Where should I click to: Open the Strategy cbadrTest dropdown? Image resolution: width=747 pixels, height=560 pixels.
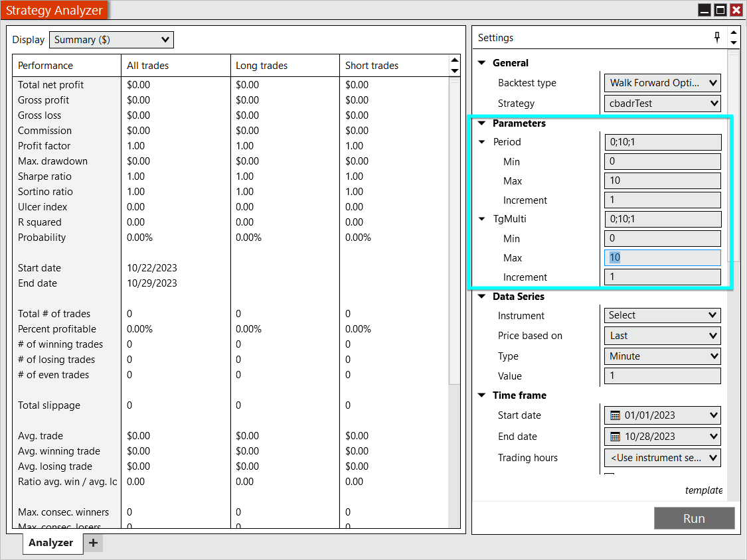(x=662, y=104)
